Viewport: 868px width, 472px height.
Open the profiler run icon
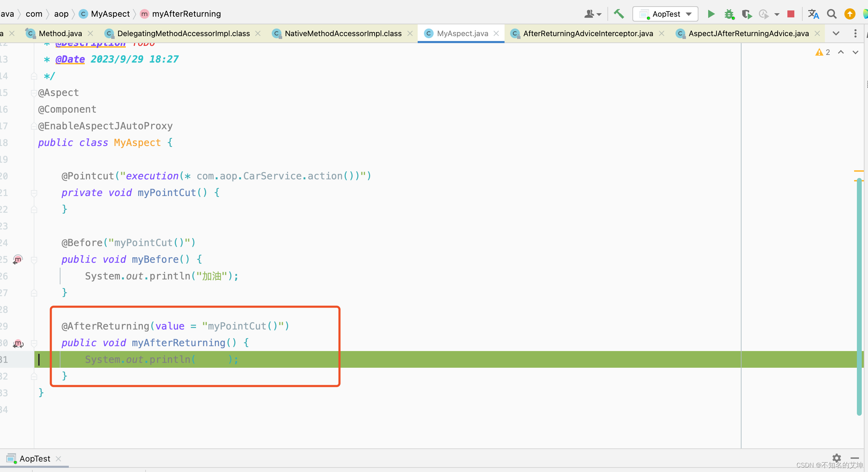(x=763, y=14)
